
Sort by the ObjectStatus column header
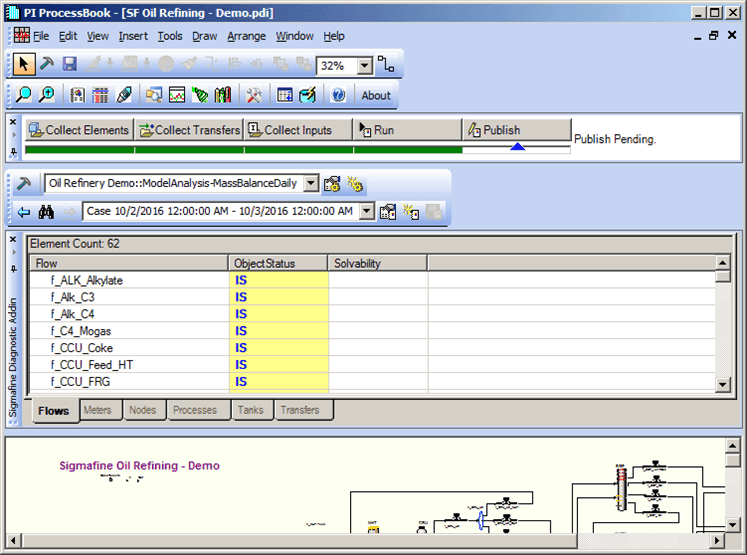tap(279, 263)
